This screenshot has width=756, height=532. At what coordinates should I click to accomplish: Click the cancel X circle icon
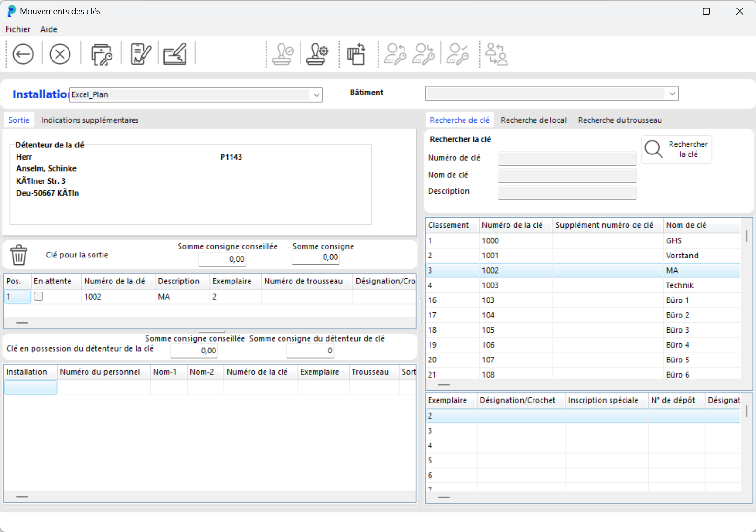(60, 54)
